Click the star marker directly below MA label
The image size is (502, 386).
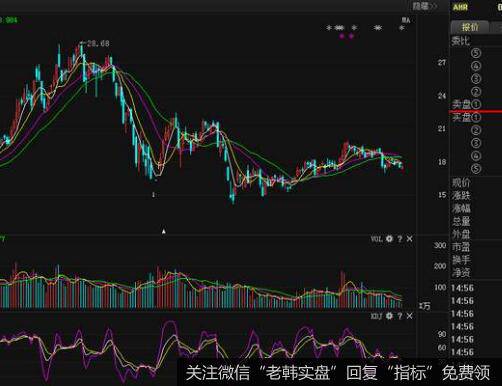pyautogui.click(x=402, y=28)
